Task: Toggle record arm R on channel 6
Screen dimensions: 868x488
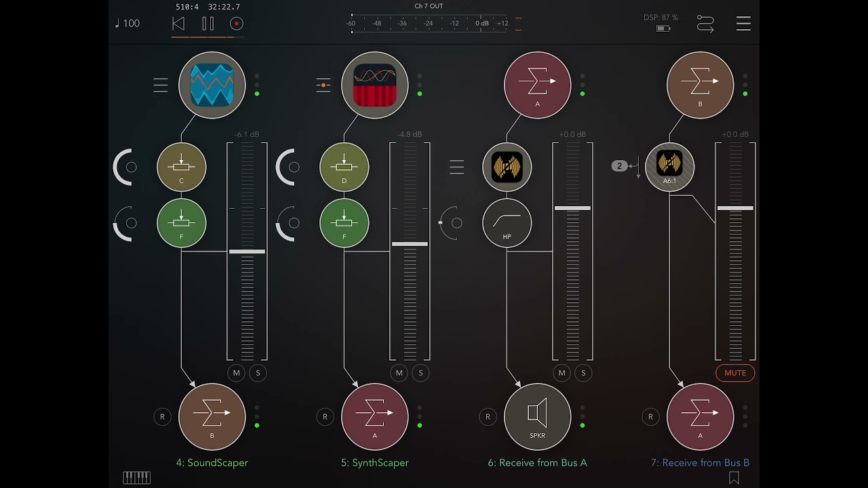Action: coord(488,417)
